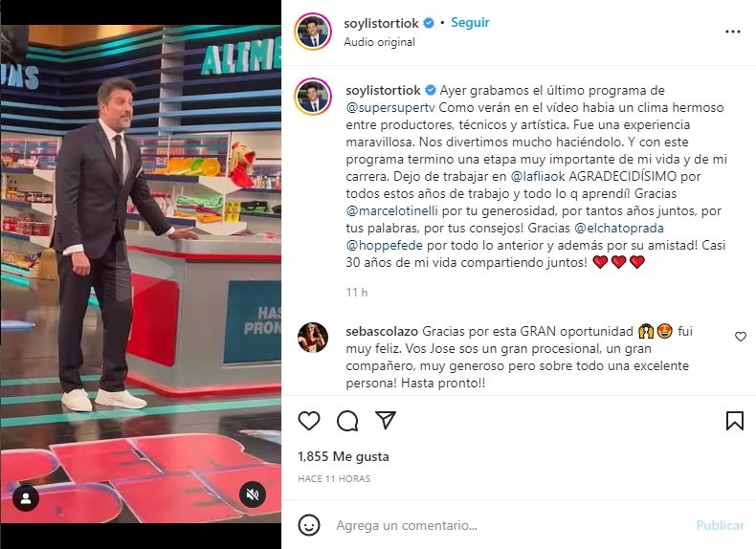The image size is (756, 549).
Task: Open comments with the speech bubble icon
Action: click(x=347, y=421)
